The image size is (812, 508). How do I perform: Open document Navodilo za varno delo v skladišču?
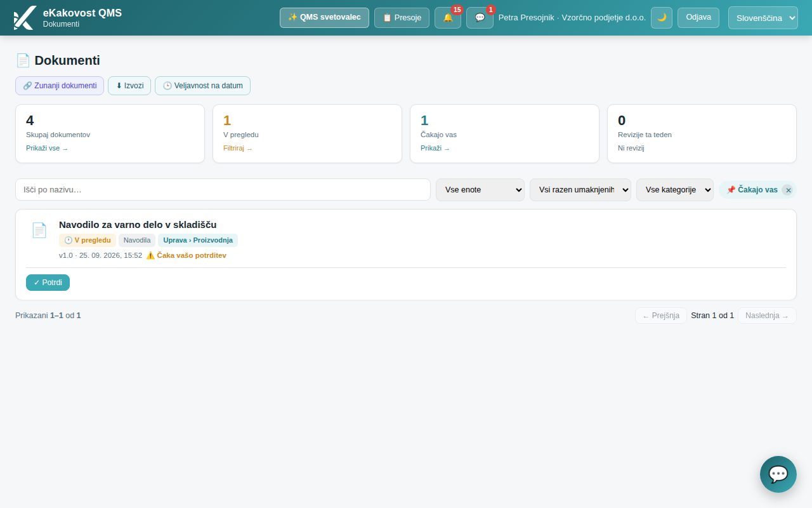pyautogui.click(x=138, y=225)
